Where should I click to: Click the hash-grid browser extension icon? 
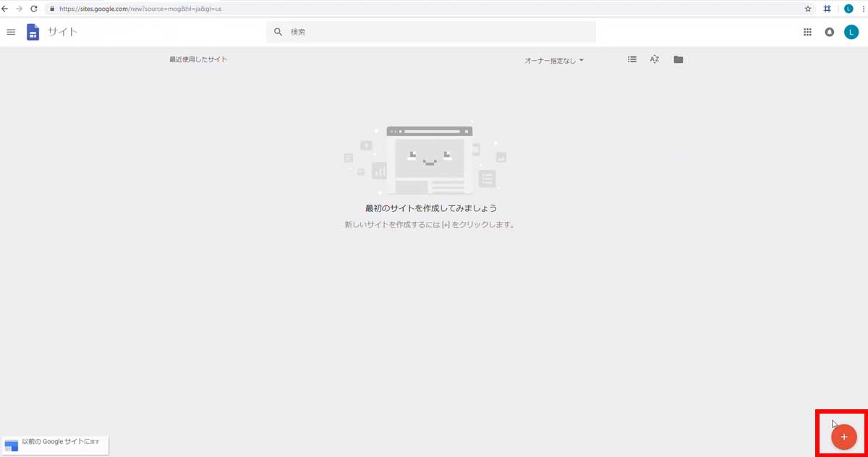827,9
